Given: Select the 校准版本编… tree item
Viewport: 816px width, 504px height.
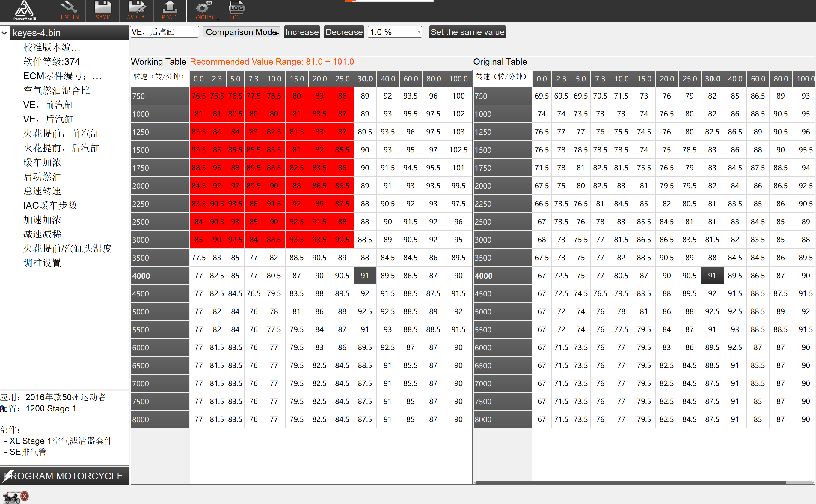Looking at the screenshot, I should pyautogui.click(x=52, y=47).
